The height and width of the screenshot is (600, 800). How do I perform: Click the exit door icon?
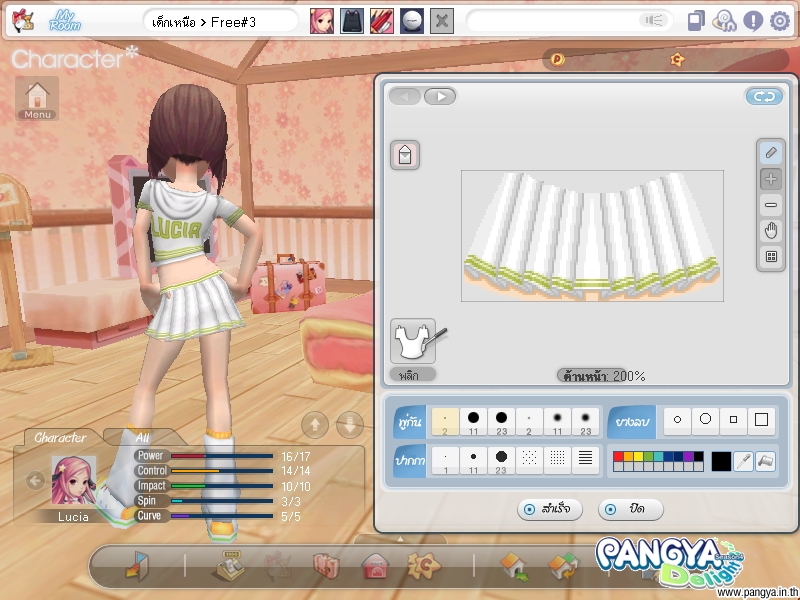click(x=137, y=566)
